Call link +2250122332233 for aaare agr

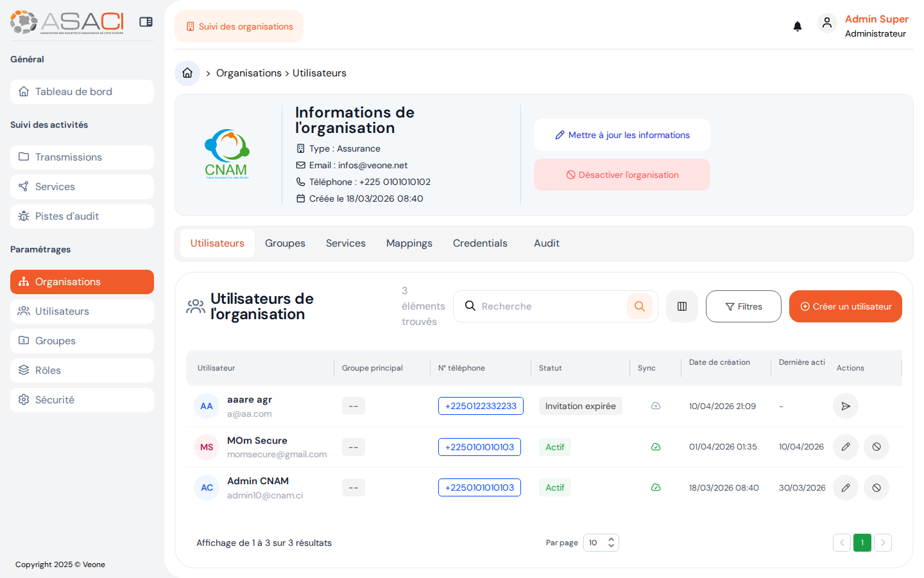[480, 406]
